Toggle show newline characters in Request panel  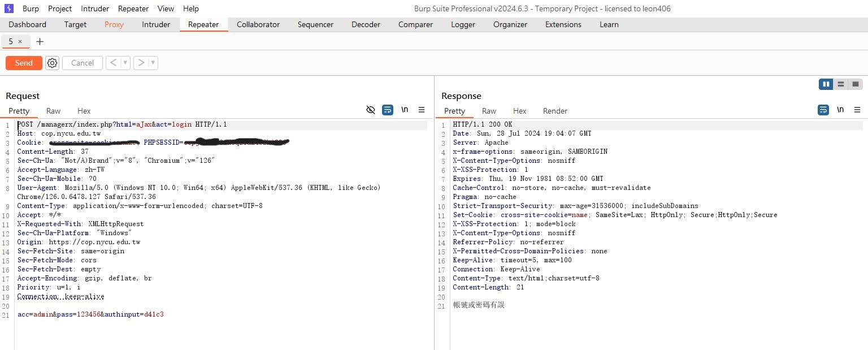coord(405,110)
